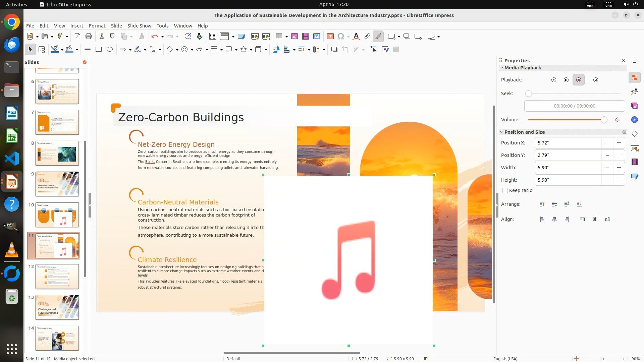This screenshot has height=362, width=644.
Task: Play the selected media object
Action: [x=553, y=80]
